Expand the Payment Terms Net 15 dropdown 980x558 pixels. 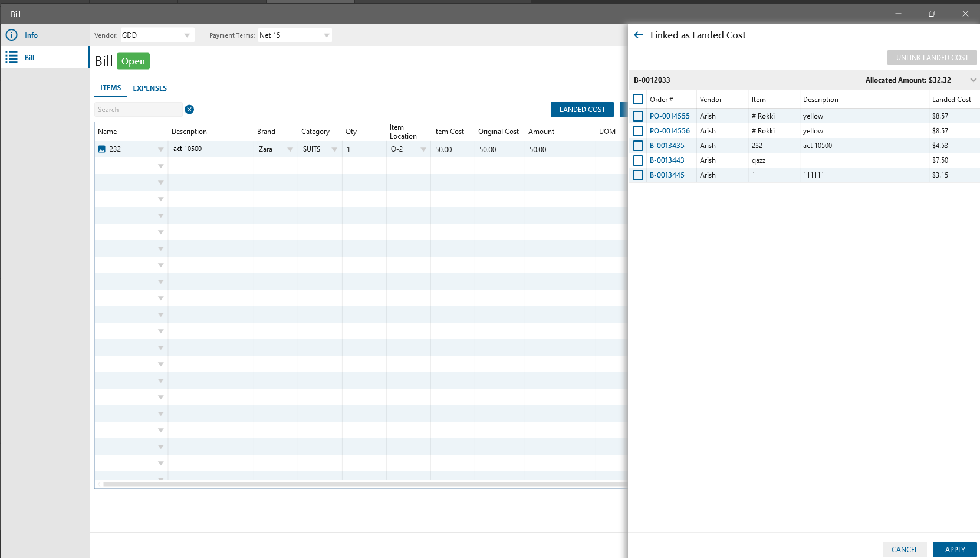coord(326,35)
